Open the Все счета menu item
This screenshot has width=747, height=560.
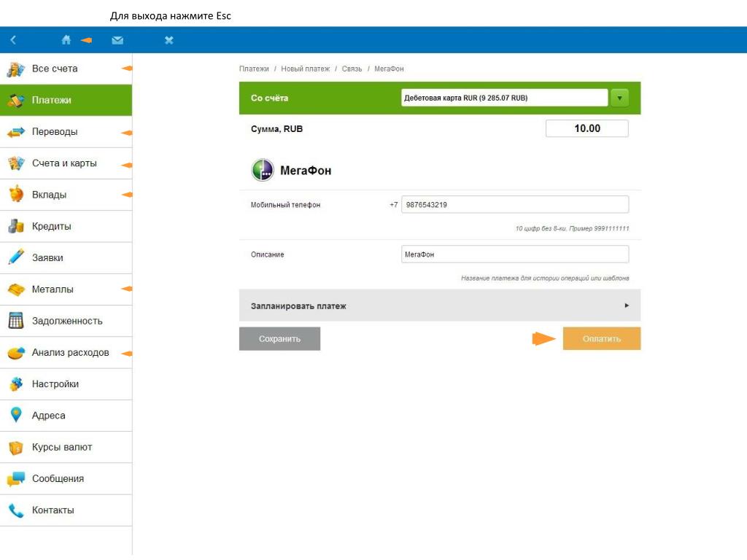tap(66, 69)
